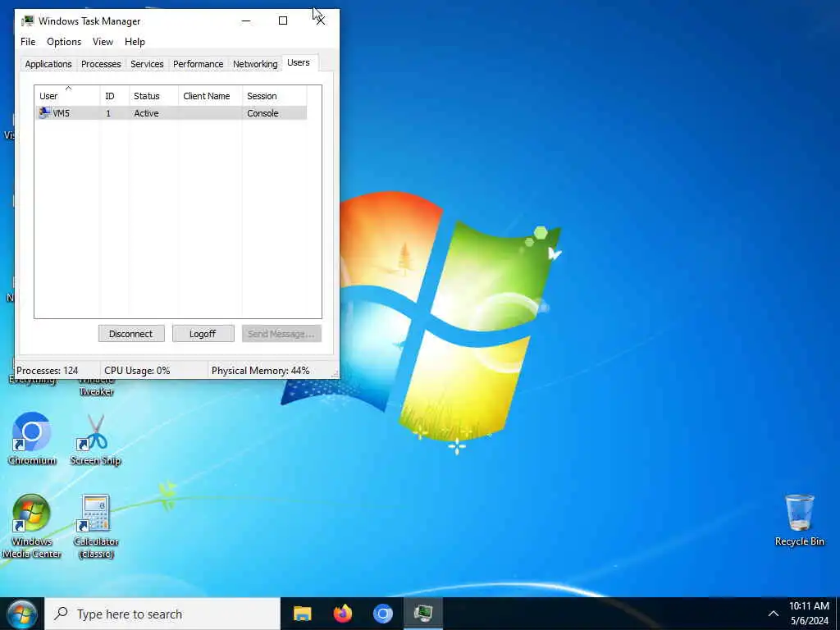Click the VM5 user icon
Screen dimensions: 840x630
[44, 113]
